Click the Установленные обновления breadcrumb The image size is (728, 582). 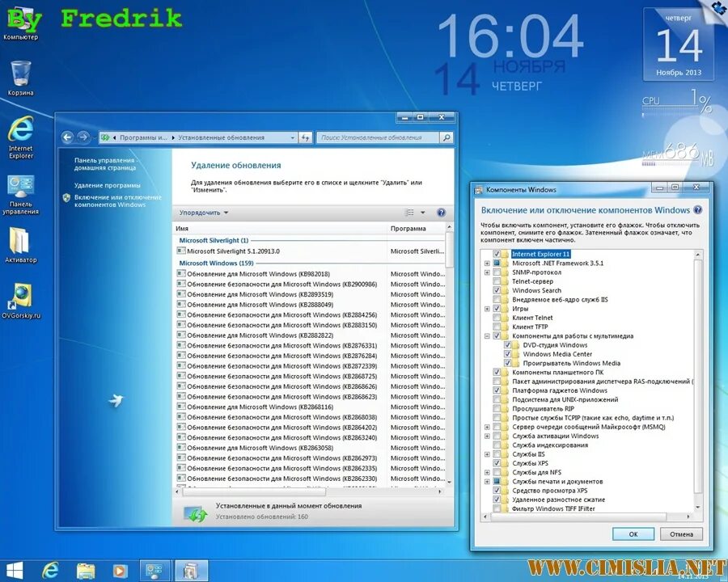point(221,137)
